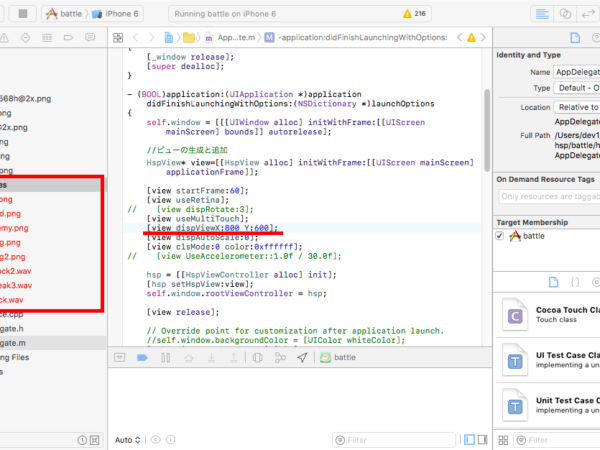Hide the debug area toggle
This screenshot has width=600, height=450.
point(119,357)
